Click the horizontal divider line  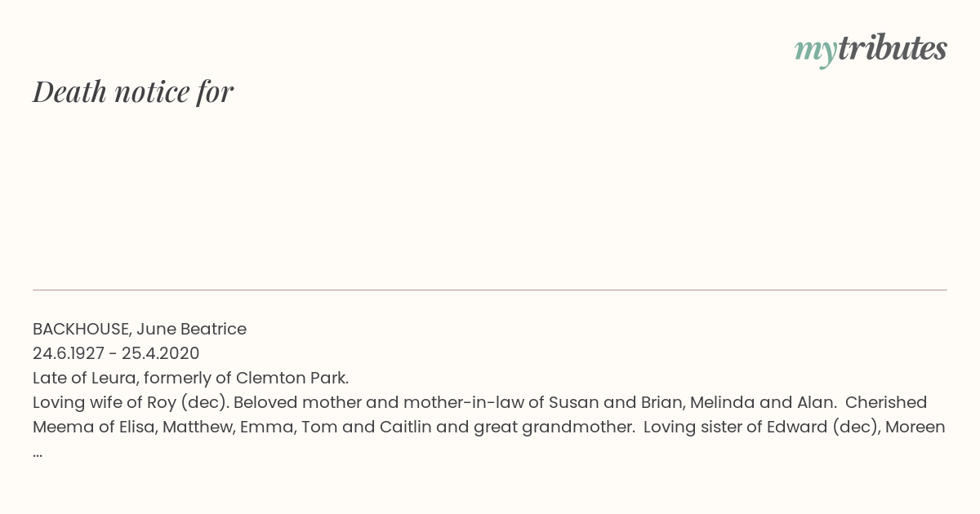click(490, 290)
